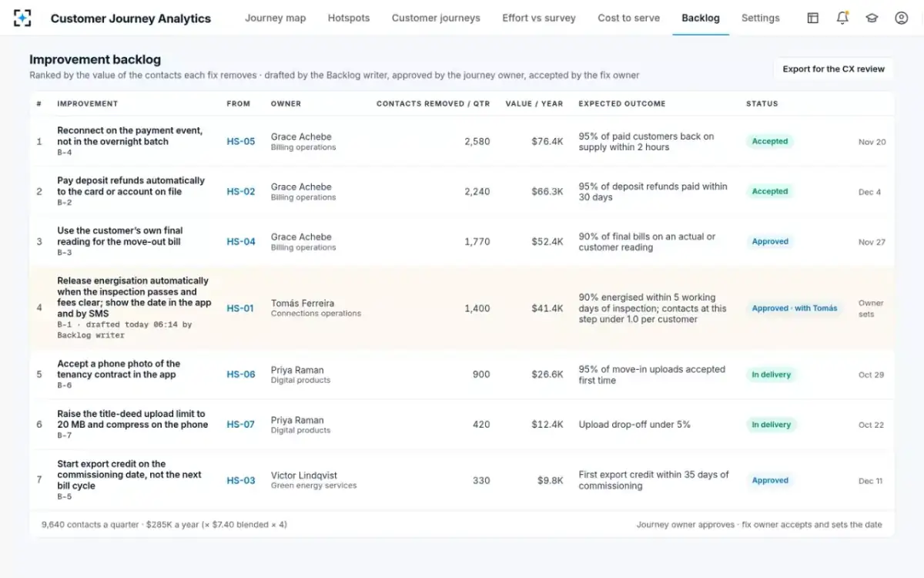Open the Customer journeys tab

point(436,18)
